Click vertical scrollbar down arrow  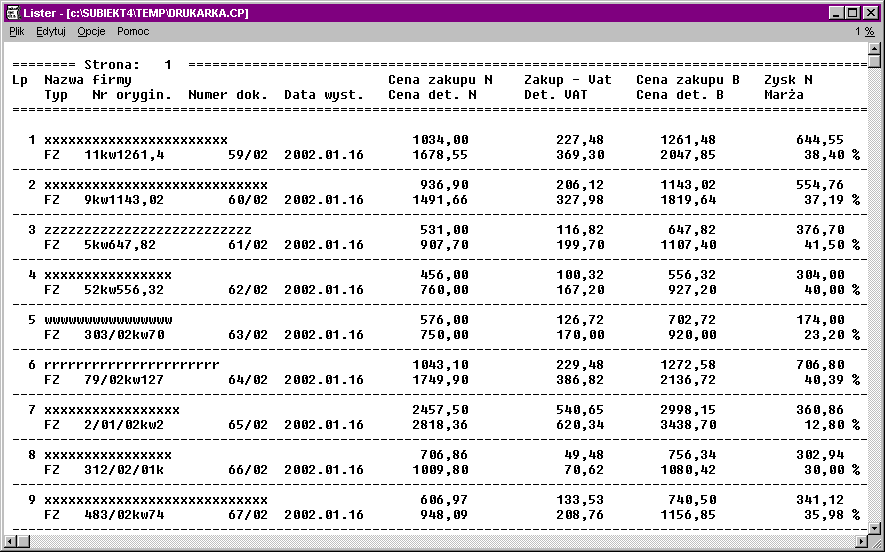tap(874, 528)
